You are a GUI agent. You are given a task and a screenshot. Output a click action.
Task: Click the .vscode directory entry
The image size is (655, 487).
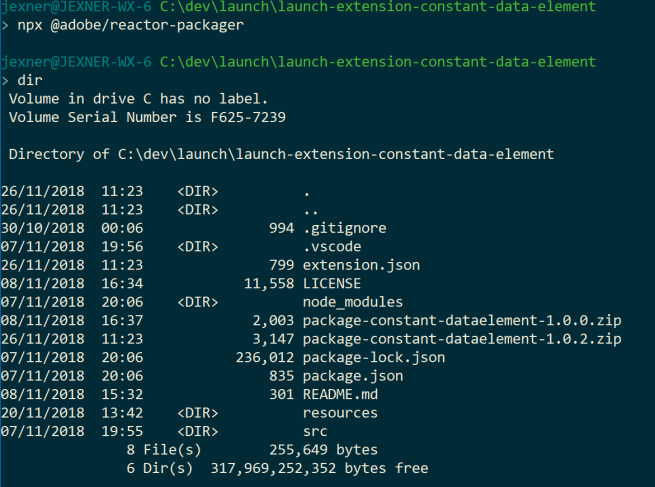click(x=331, y=246)
